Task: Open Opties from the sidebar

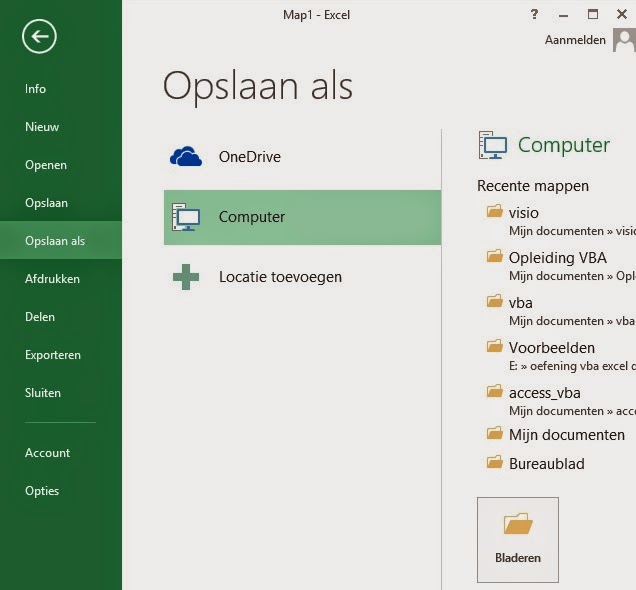Action: (42, 491)
